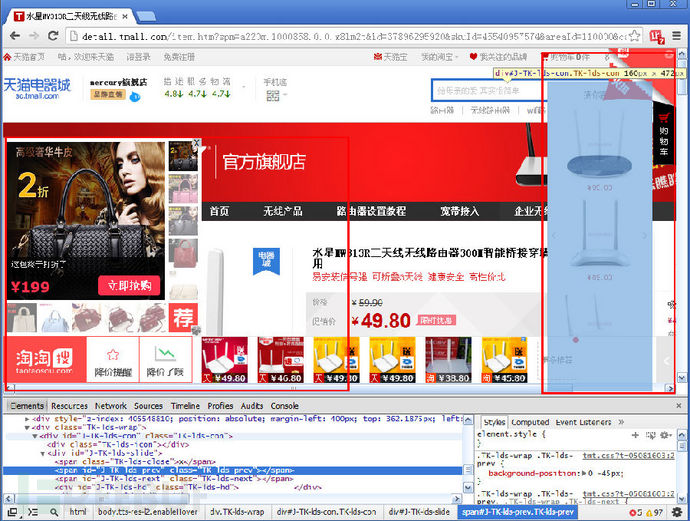
Task: Collapse the div id J-TK-lds-slide node
Action: click(x=43, y=453)
